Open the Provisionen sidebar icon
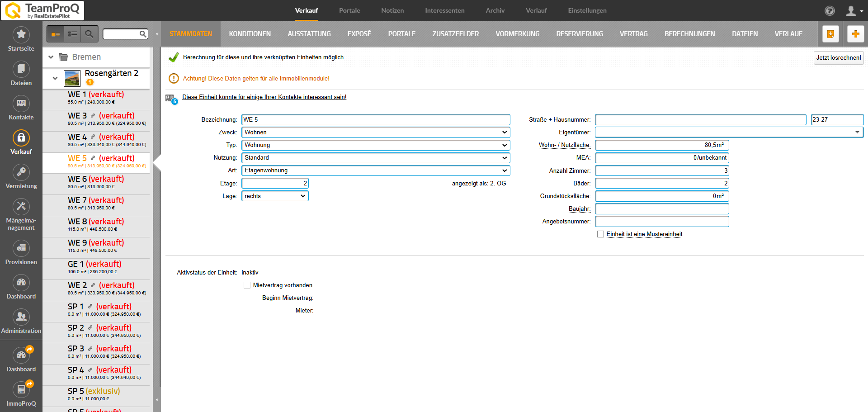The height and width of the screenshot is (412, 868). 21,248
